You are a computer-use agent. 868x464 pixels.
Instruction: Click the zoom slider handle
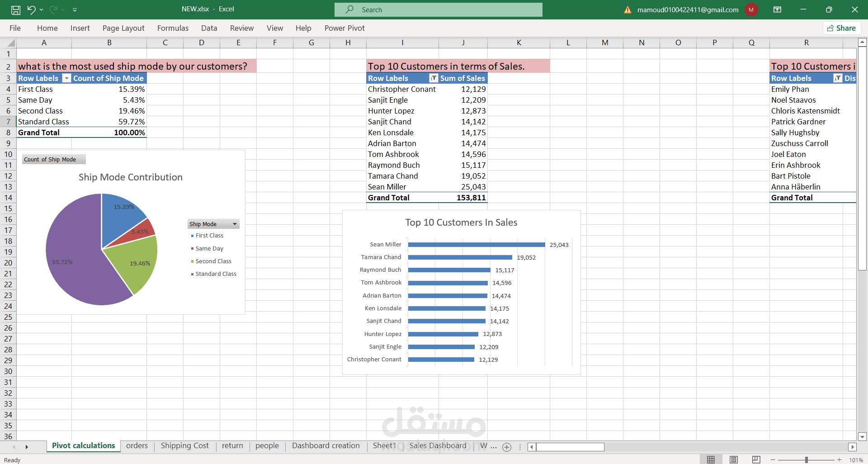point(806,459)
